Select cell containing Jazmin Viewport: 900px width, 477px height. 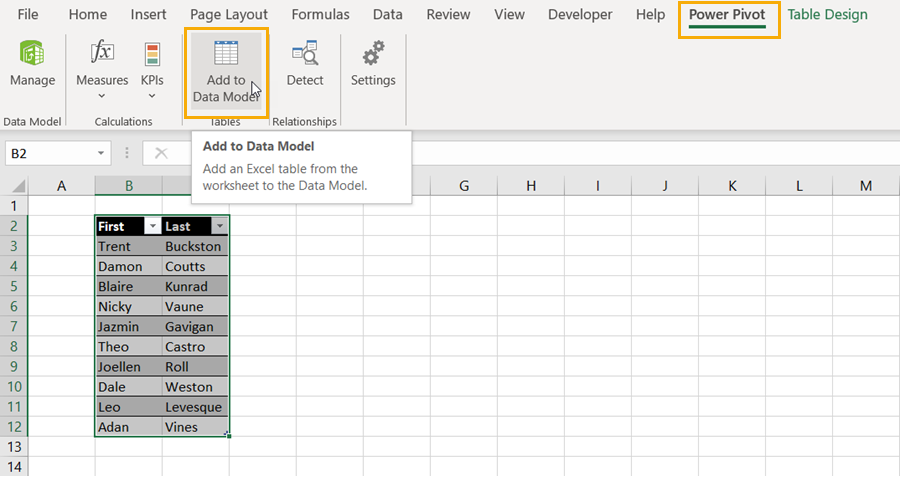(129, 327)
